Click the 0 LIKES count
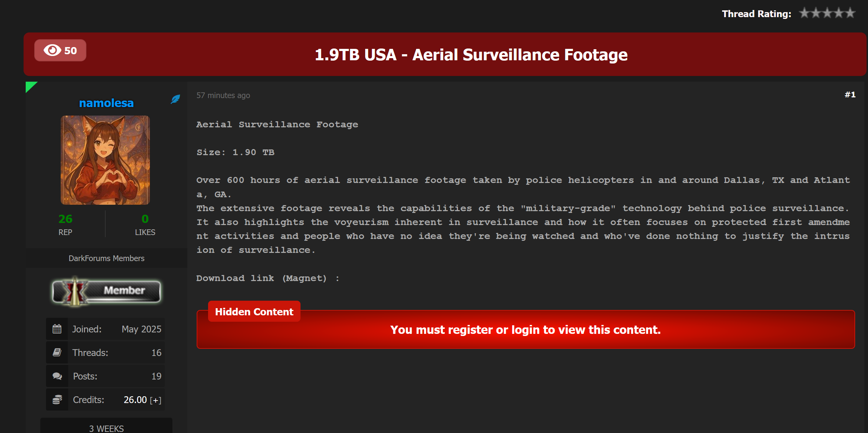The height and width of the screenshot is (433, 868). tap(145, 219)
